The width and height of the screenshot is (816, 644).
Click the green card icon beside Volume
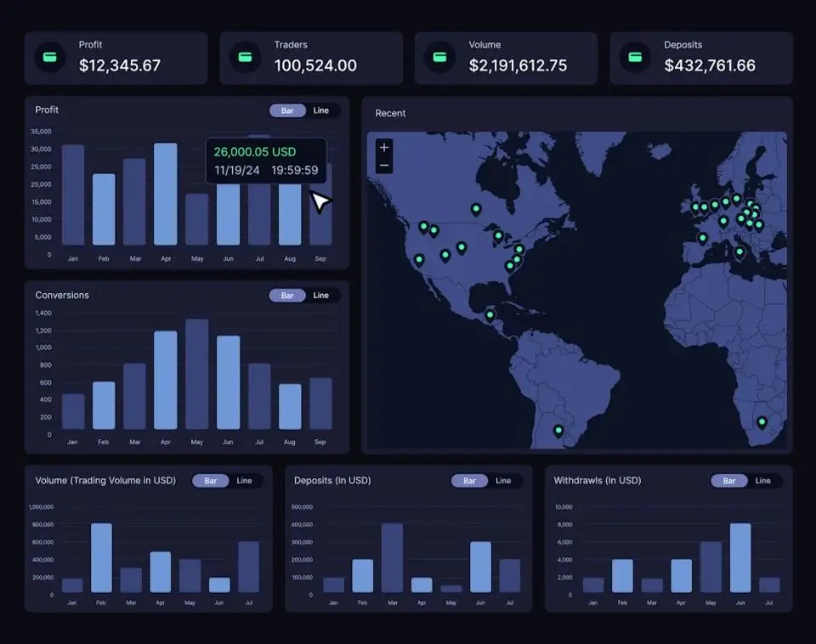pos(439,57)
